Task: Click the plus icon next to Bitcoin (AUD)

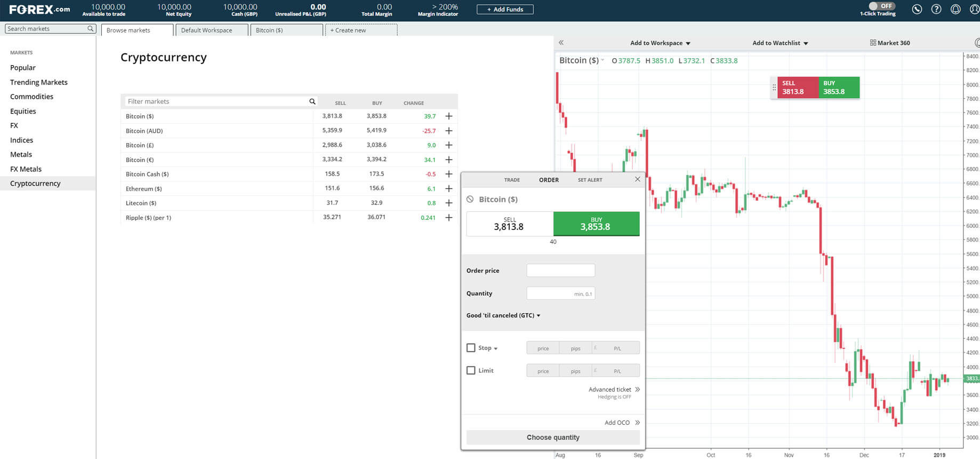Action: (448, 131)
